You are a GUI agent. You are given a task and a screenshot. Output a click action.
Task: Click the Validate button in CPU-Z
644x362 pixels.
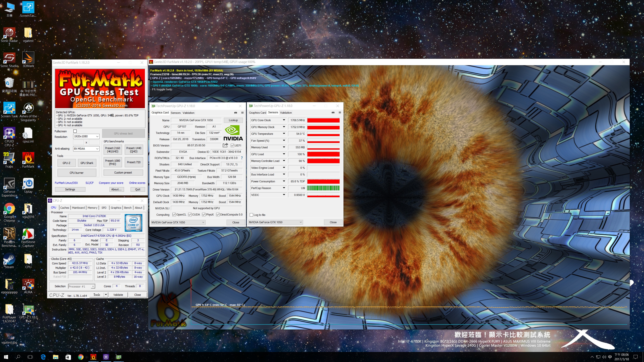118,295
